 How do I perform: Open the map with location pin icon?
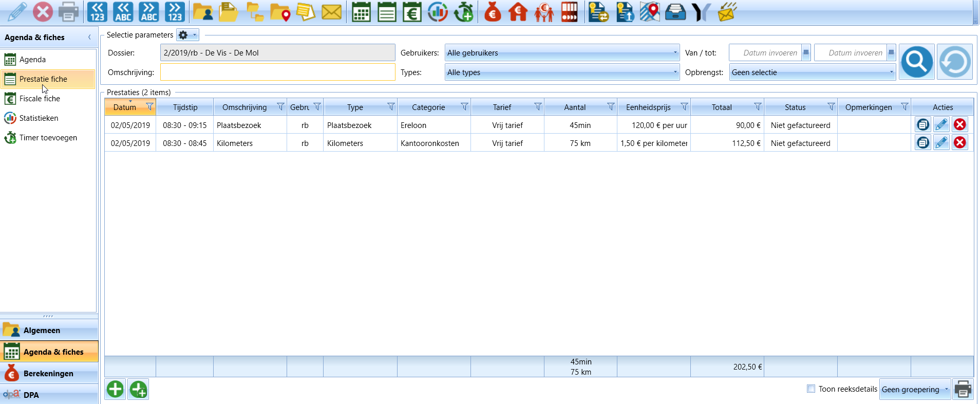(650, 12)
